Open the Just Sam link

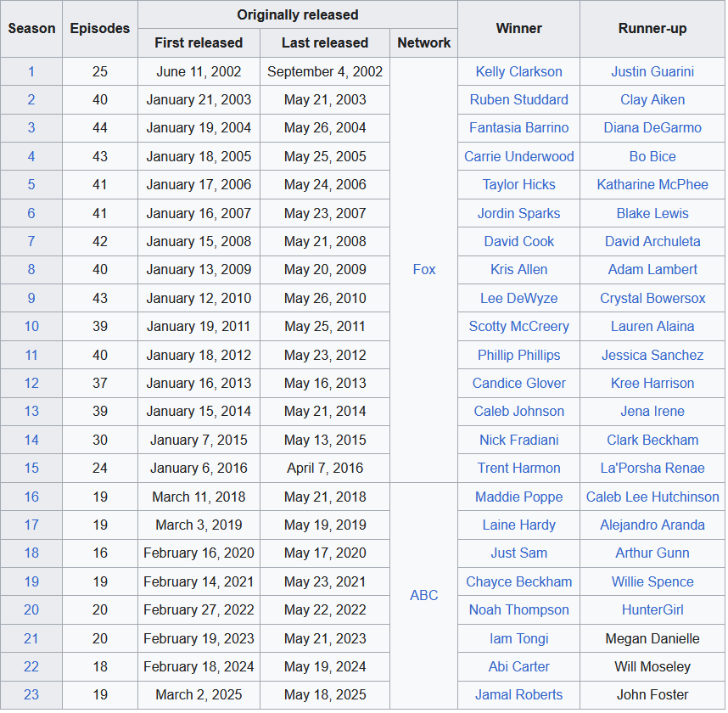tap(518, 553)
